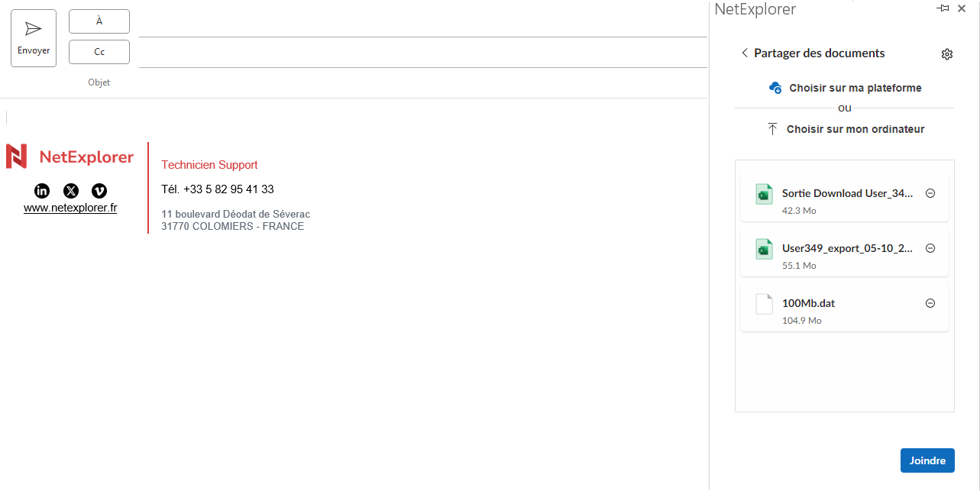Screen dimensions: 980x491
Task: Open the Cc recipients picker
Action: tap(99, 52)
